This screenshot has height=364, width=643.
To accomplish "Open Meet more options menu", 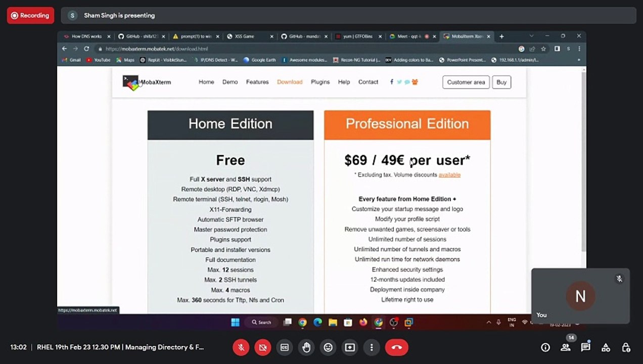I will click(372, 347).
